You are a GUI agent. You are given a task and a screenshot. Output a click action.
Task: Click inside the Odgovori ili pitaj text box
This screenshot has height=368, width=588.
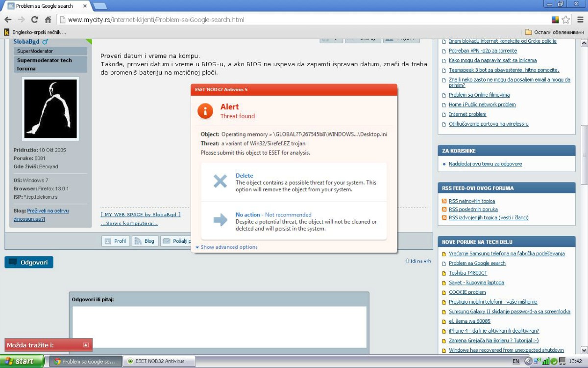[x=219, y=327]
